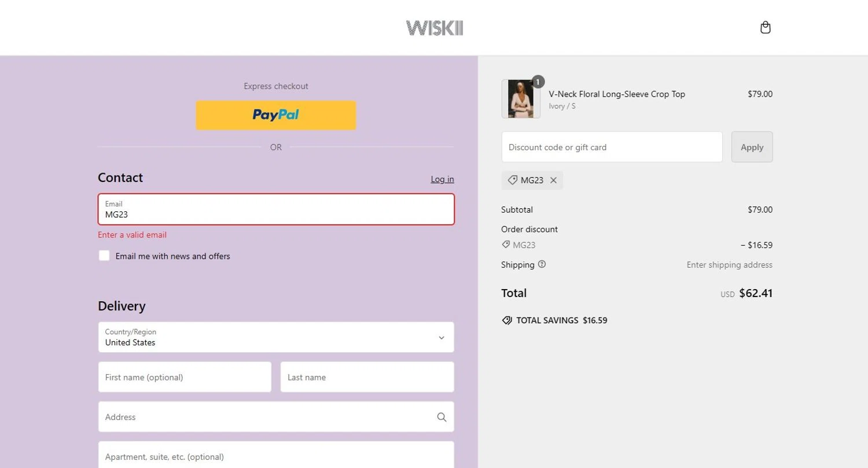Click the shipping help question-mark icon
The width and height of the screenshot is (868, 468).
[542, 264]
